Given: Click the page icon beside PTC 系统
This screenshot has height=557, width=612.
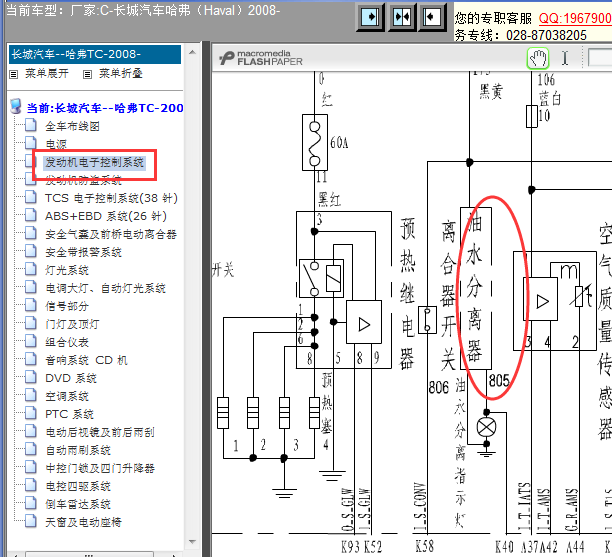Looking at the screenshot, I should [30, 414].
